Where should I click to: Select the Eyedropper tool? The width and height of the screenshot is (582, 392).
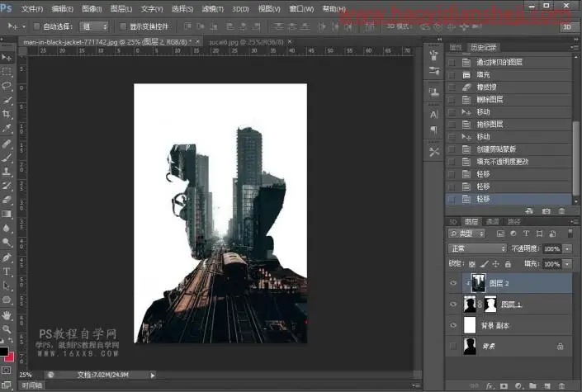point(7,129)
